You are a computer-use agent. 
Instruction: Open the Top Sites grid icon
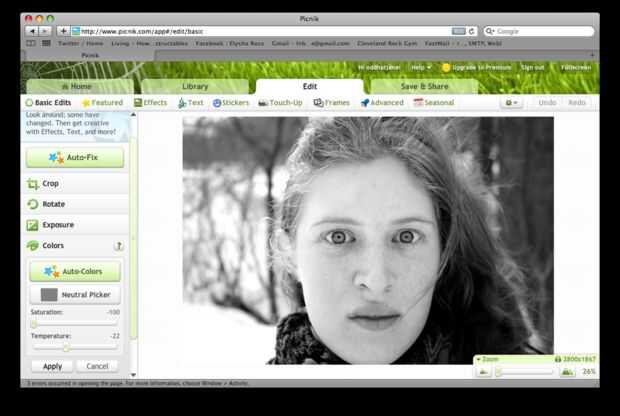pos(46,43)
